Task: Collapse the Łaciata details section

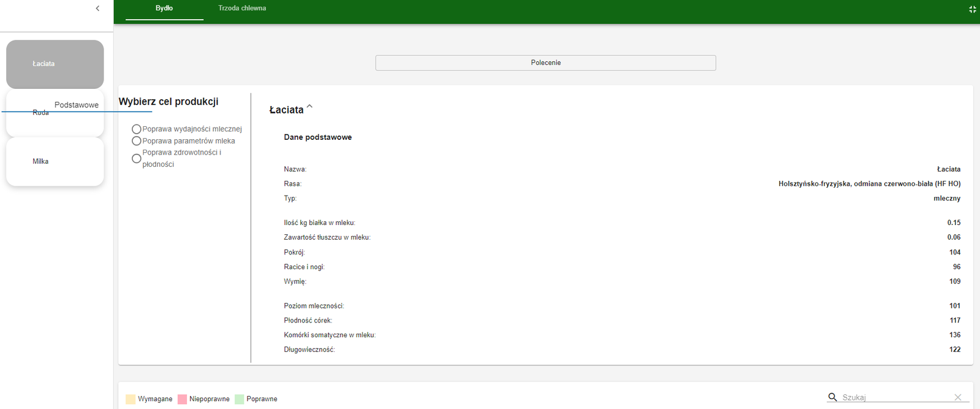Action: 309,107
